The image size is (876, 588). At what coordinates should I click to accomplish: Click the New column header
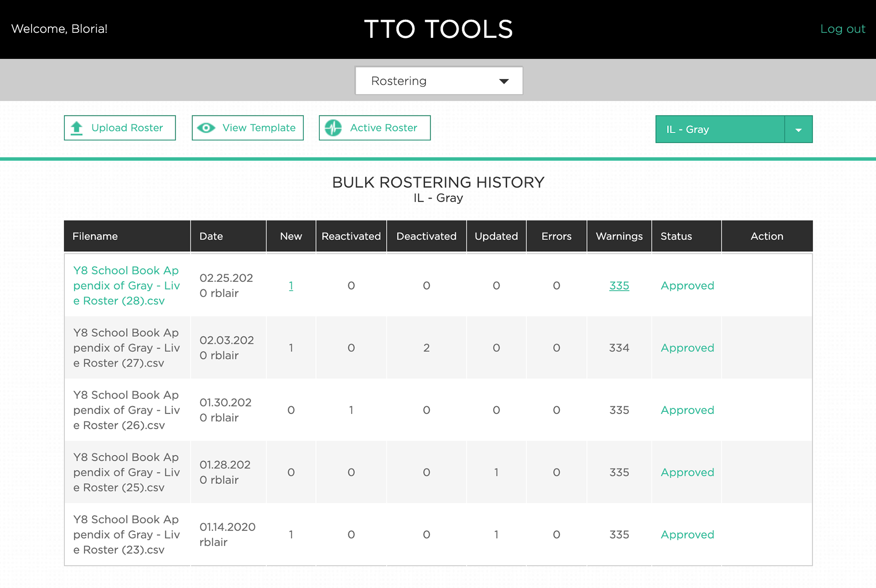[291, 236]
